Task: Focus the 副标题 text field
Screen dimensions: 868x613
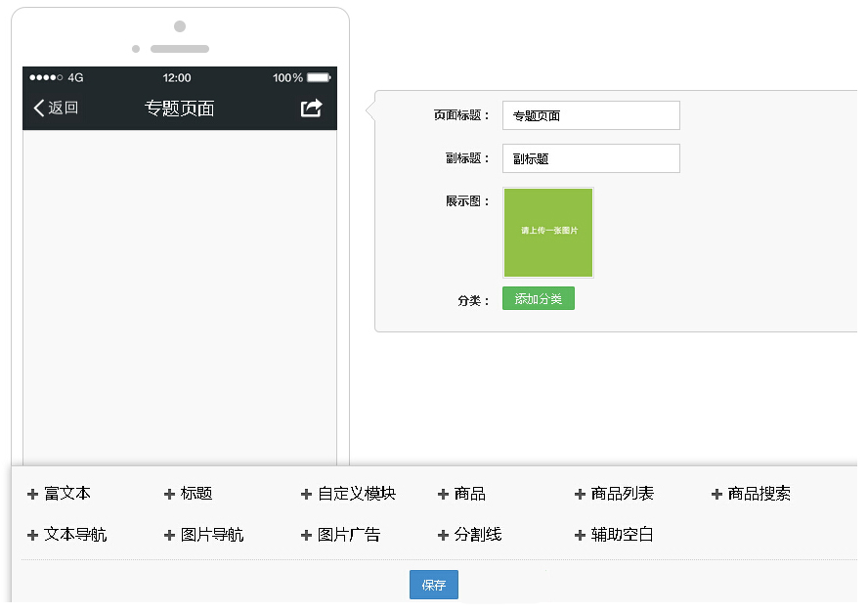Action: 590,158
